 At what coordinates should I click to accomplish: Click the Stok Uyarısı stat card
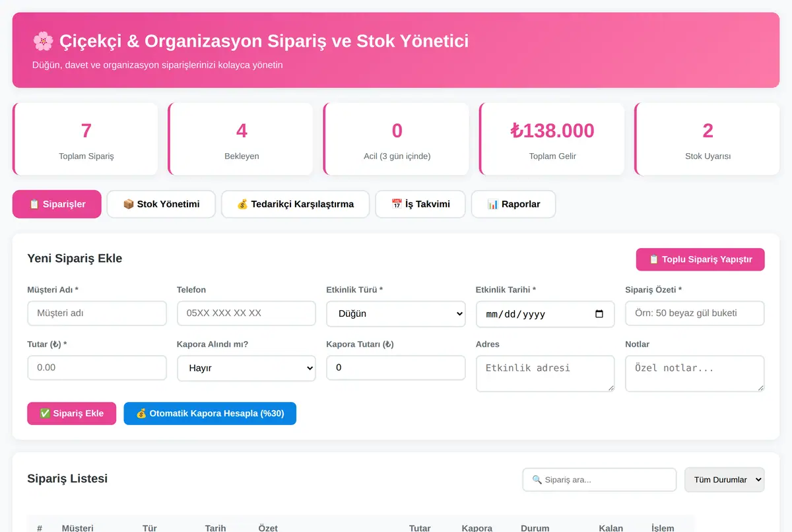(707, 139)
